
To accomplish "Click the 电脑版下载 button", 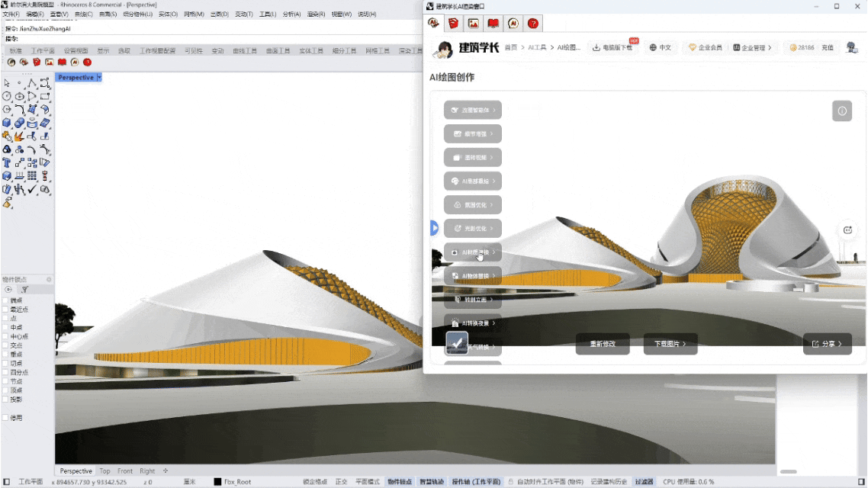I will coord(612,47).
